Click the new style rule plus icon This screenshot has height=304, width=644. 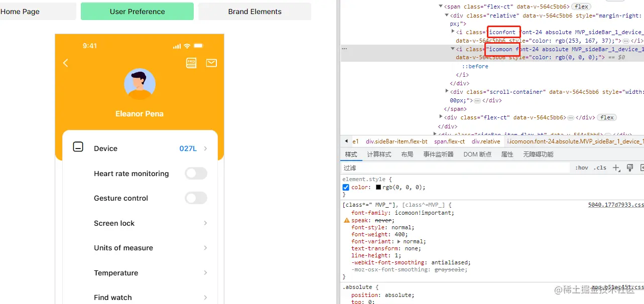(616, 168)
